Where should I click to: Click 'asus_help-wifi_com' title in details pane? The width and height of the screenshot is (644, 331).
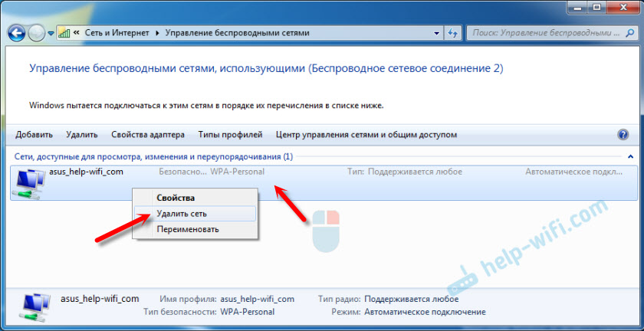click(100, 299)
